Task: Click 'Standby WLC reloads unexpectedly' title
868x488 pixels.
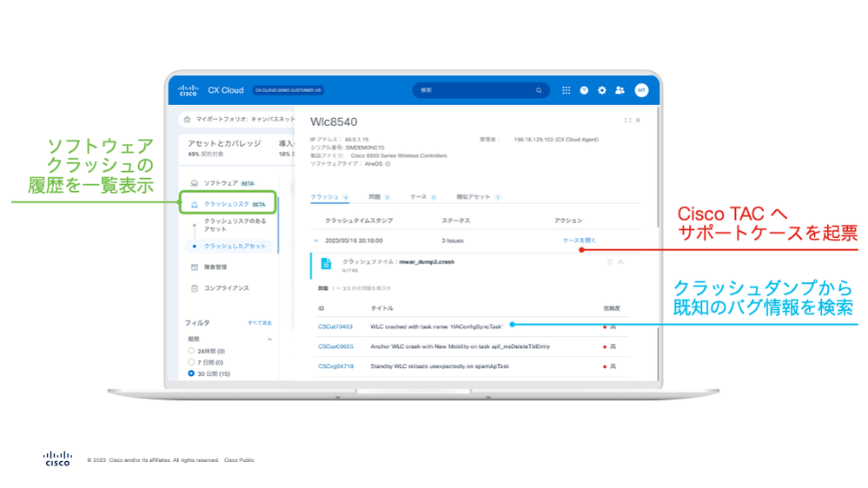Action: [x=440, y=366]
